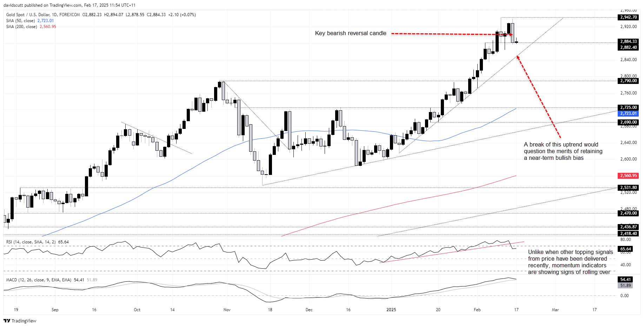The height and width of the screenshot is (327, 644).
Task: Click the 2,884.33 current price label
Action: click(x=628, y=41)
